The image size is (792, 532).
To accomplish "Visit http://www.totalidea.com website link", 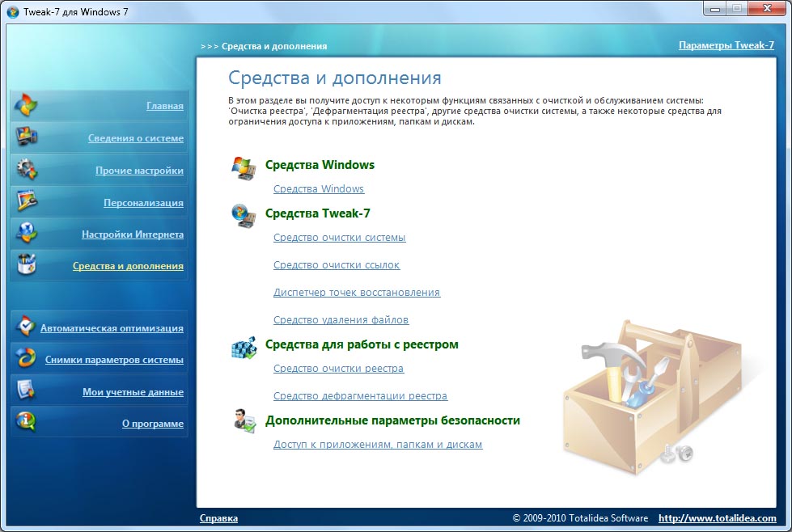I will [x=718, y=518].
